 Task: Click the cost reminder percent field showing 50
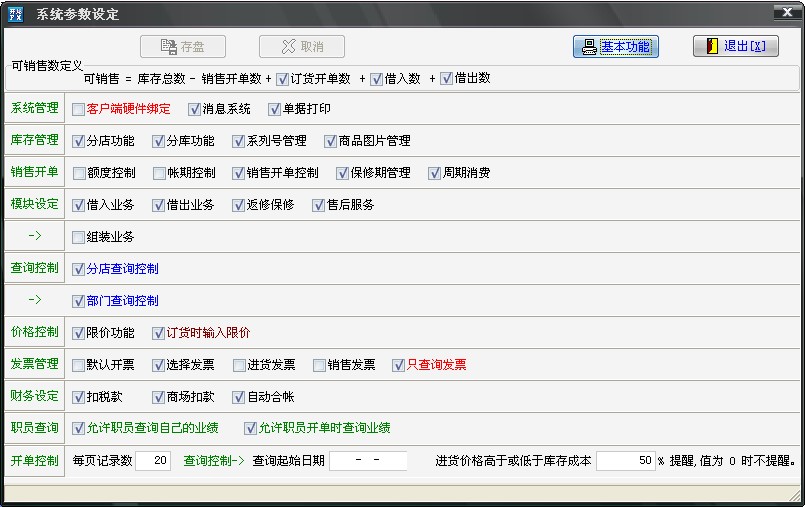626,461
